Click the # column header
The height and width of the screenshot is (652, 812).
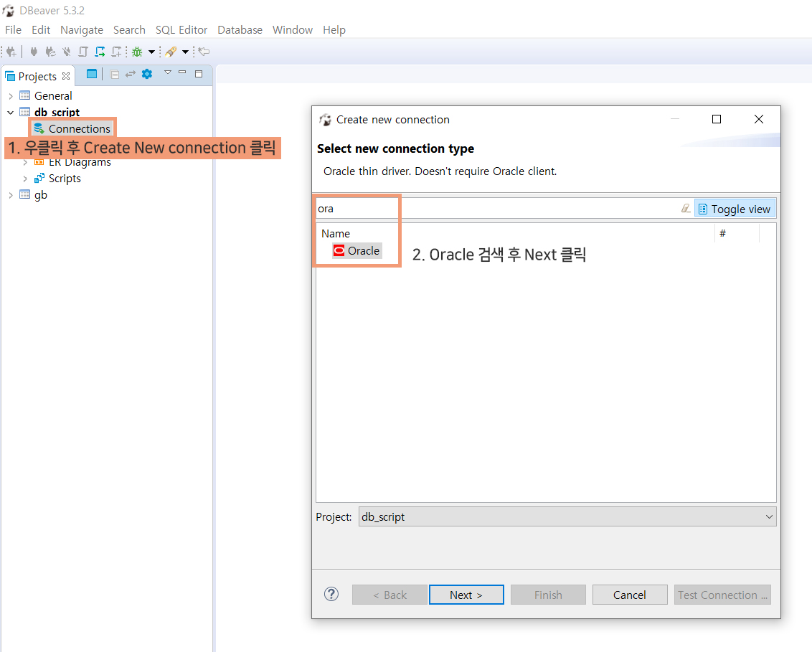pyautogui.click(x=722, y=234)
